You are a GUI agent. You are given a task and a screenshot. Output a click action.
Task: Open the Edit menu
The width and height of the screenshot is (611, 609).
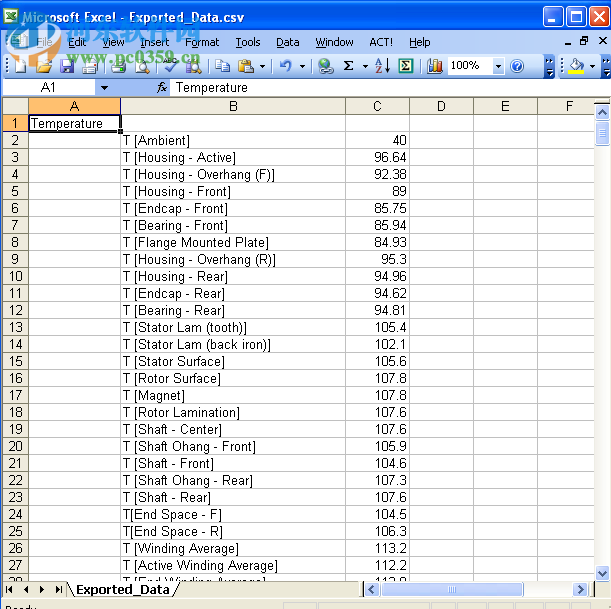tap(77, 42)
